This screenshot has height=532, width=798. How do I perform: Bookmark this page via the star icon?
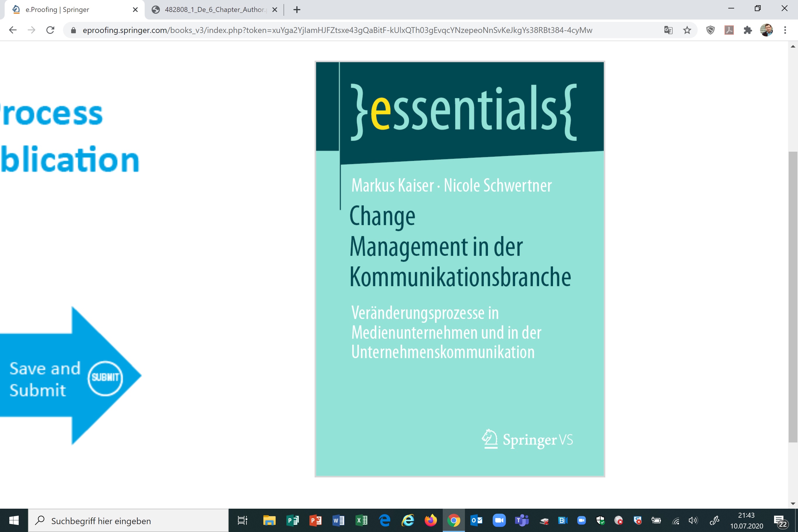[687, 30]
